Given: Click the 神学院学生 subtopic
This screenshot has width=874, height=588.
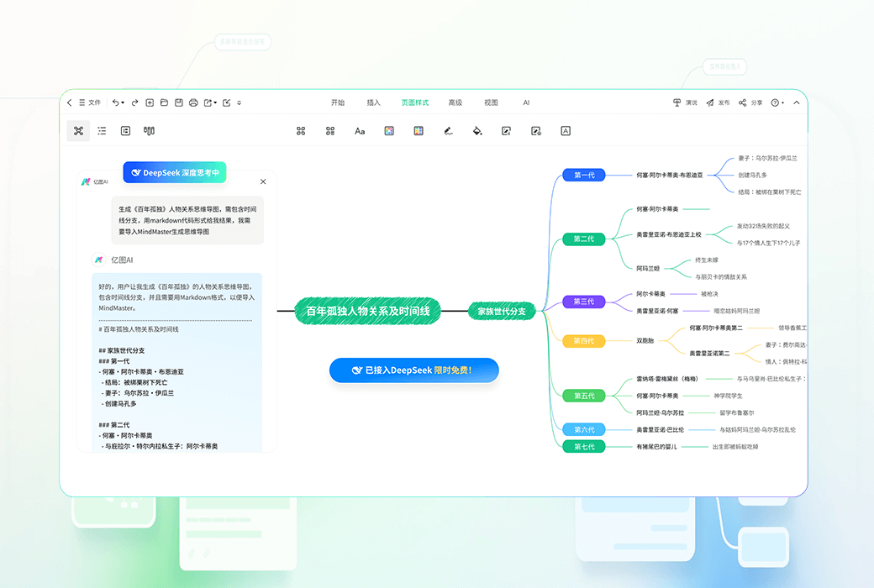Looking at the screenshot, I should click(728, 396).
